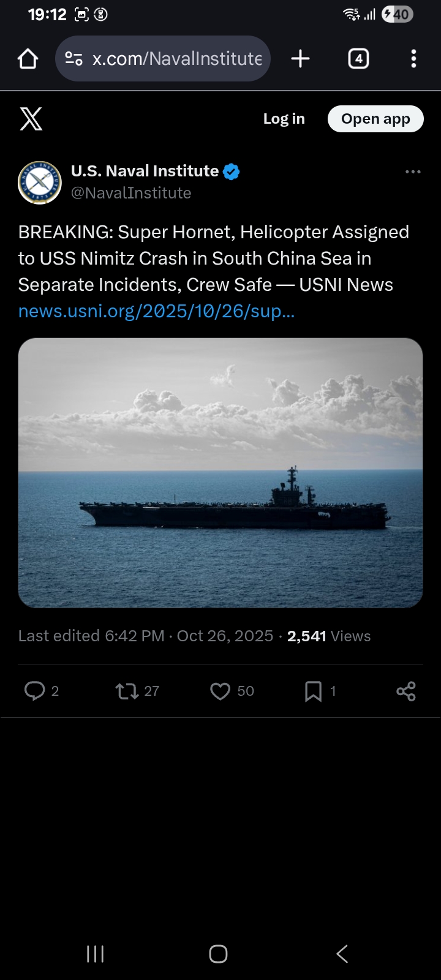Open the site info icon in address bar
441x980 pixels.
tap(73, 59)
